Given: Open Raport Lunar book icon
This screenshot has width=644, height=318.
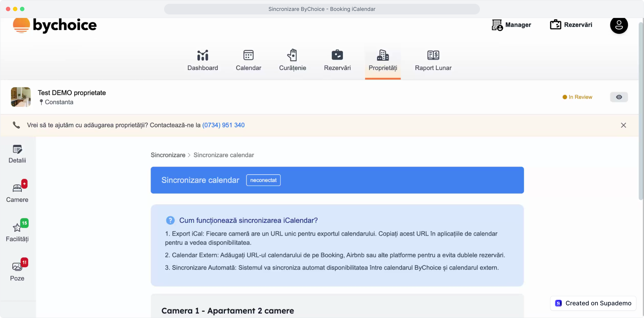Looking at the screenshot, I should click(x=433, y=55).
